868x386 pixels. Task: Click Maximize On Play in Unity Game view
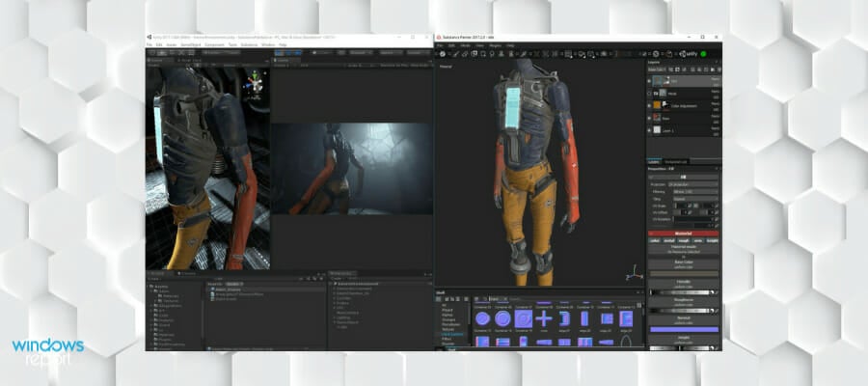(x=393, y=66)
